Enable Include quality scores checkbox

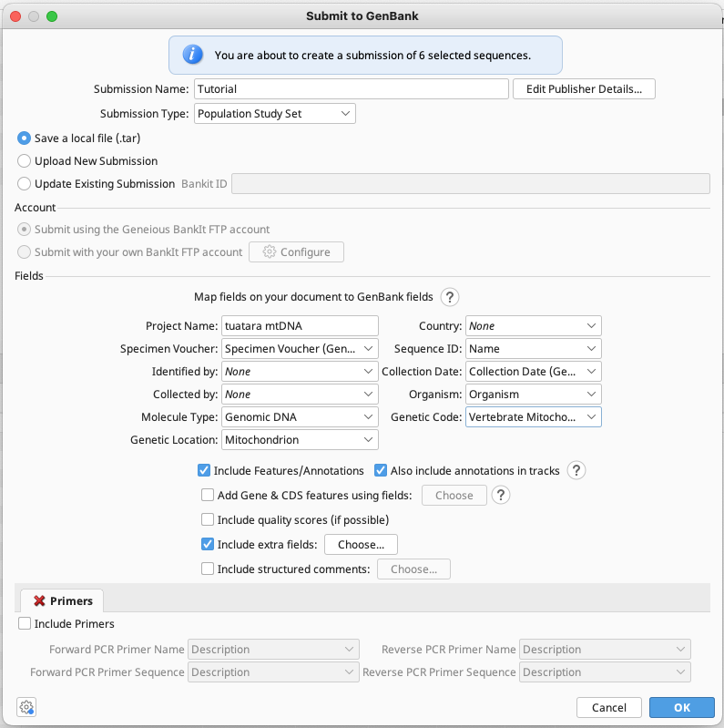pos(208,520)
